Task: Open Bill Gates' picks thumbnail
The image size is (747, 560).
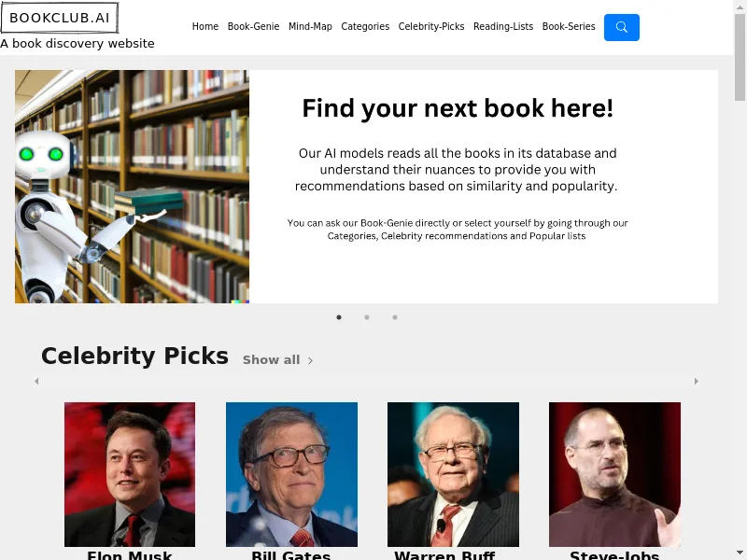Action: click(x=291, y=474)
